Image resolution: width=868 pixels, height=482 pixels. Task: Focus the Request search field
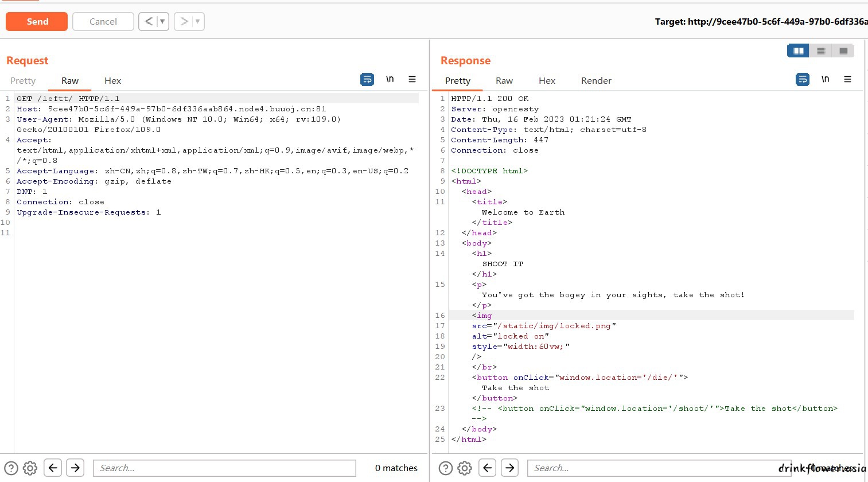click(224, 468)
